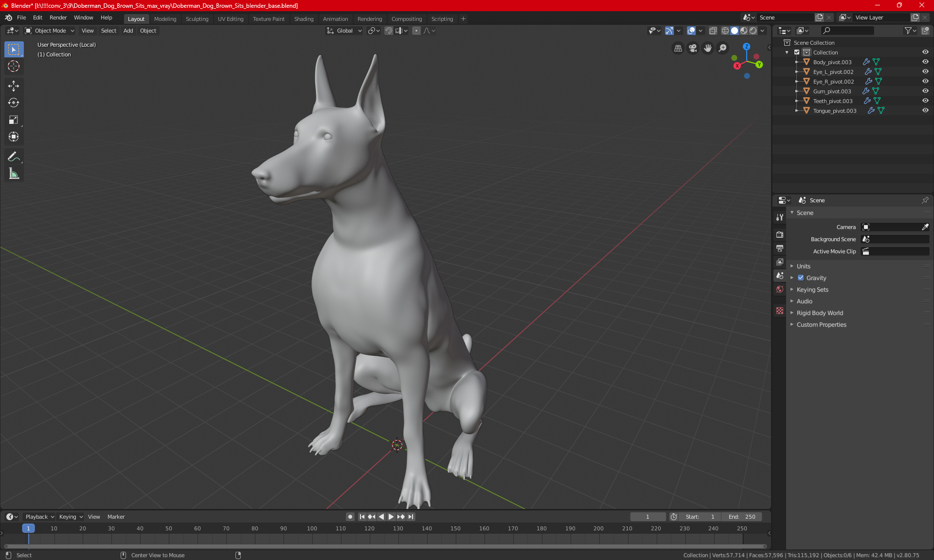Click the Keying button in timeline
This screenshot has width=934, height=560.
click(x=71, y=517)
